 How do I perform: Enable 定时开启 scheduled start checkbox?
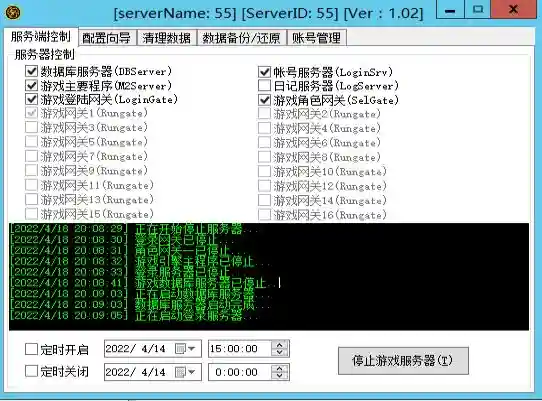point(31,349)
